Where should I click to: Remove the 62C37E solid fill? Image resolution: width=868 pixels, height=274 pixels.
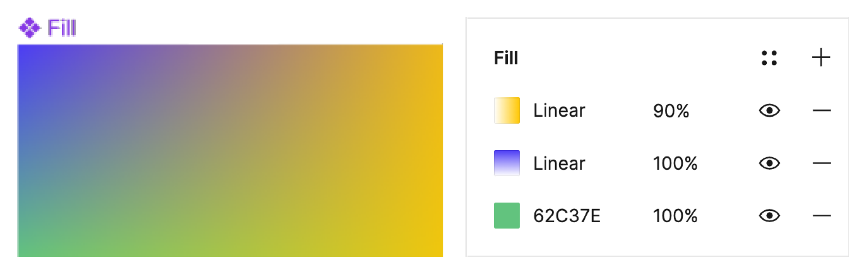(821, 216)
